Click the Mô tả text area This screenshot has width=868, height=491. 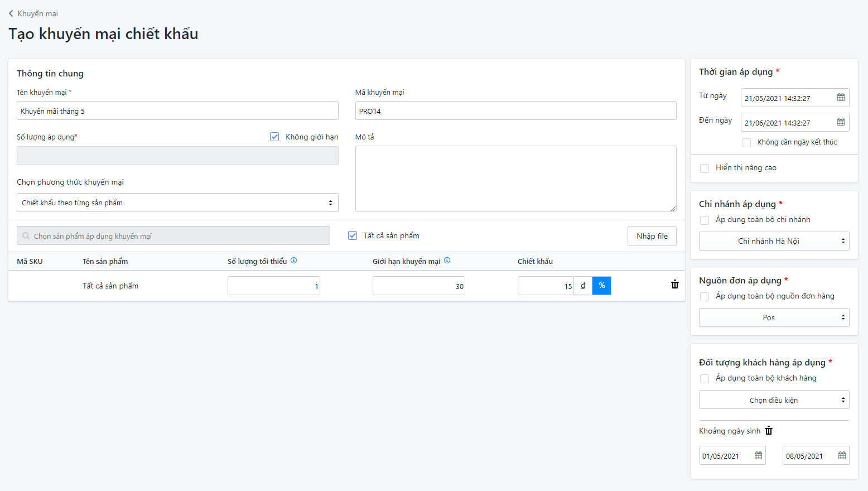515,179
